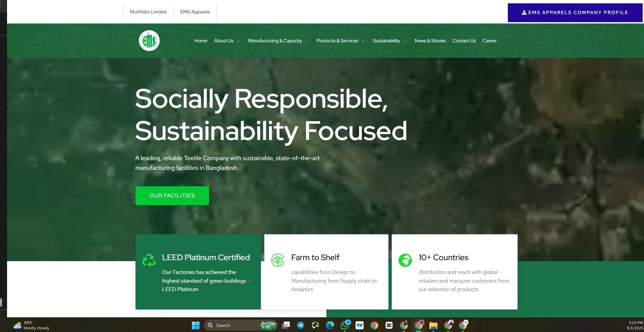The height and width of the screenshot is (332, 644).
Task: Click the green recycle icon on LEED card
Action: pos(149,260)
